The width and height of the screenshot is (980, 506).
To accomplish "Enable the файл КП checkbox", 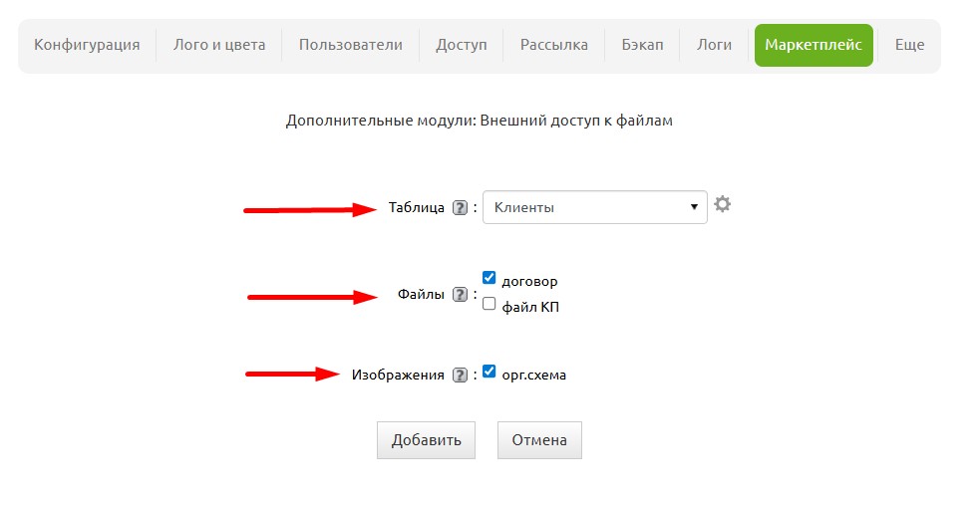I will pyautogui.click(x=490, y=304).
